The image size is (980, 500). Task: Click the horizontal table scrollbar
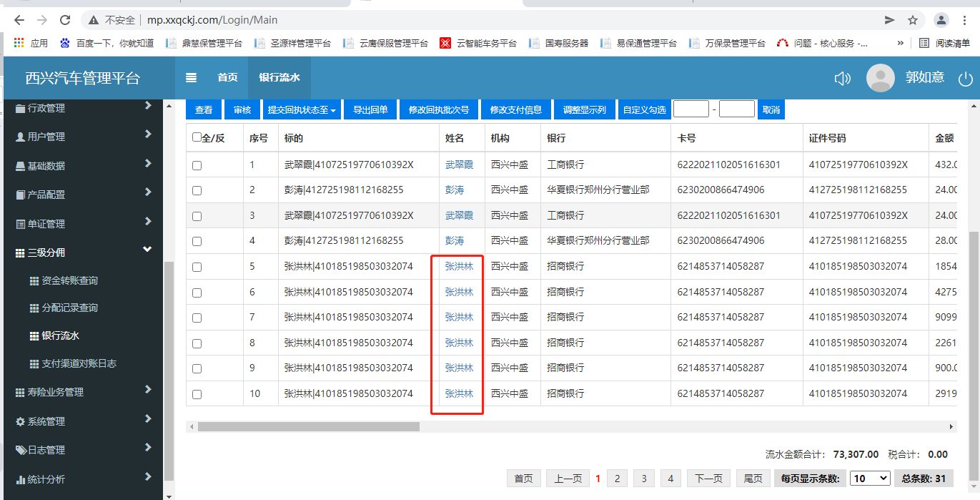pos(308,426)
